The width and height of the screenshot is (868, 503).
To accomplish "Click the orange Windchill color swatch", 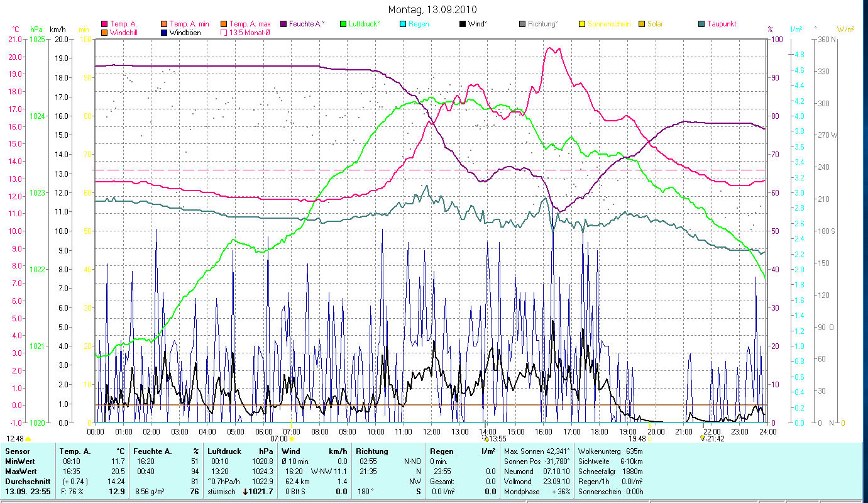I will (x=104, y=33).
